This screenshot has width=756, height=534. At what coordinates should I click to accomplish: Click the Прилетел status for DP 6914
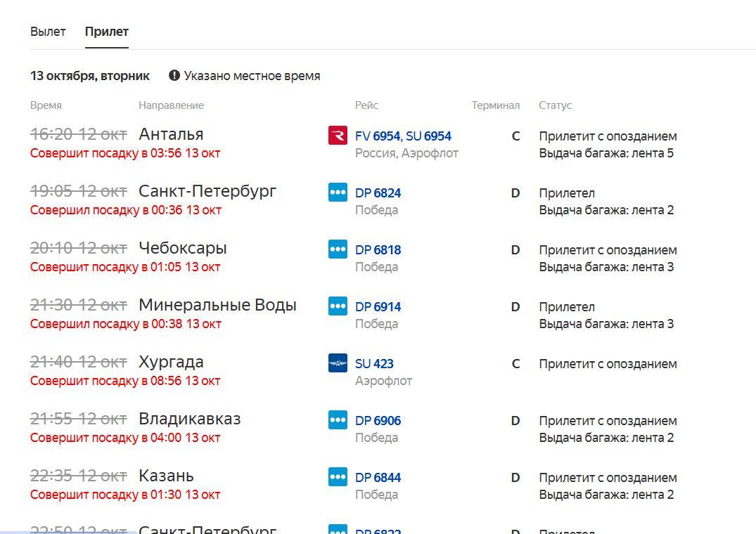point(567,307)
